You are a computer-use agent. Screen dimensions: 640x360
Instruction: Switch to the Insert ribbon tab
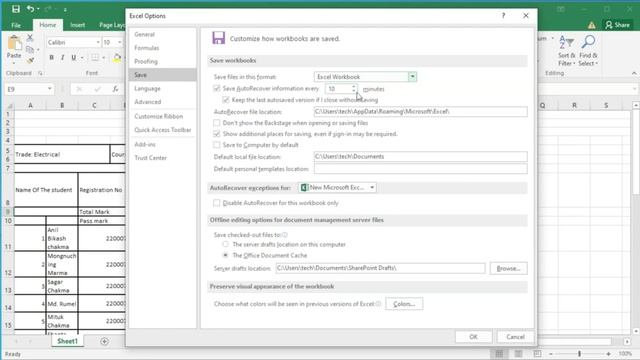tap(78, 25)
